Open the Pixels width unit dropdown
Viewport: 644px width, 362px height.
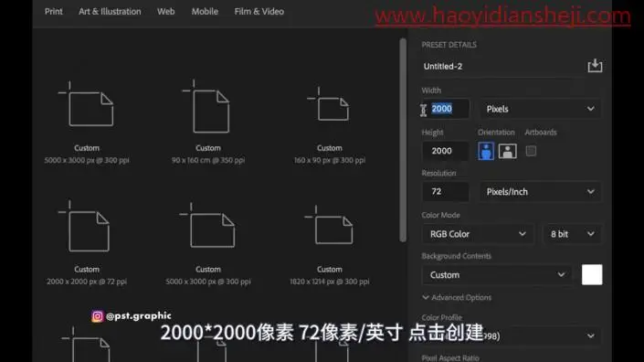tap(540, 109)
